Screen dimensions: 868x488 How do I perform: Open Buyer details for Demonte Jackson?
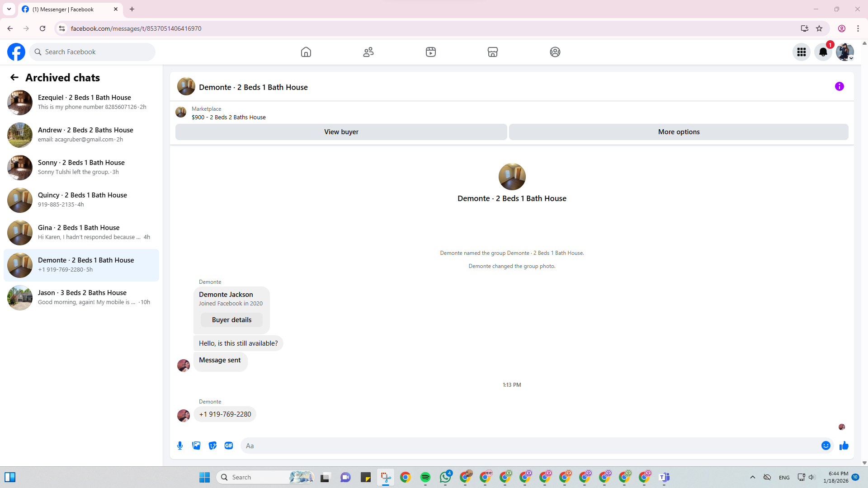pyautogui.click(x=231, y=320)
